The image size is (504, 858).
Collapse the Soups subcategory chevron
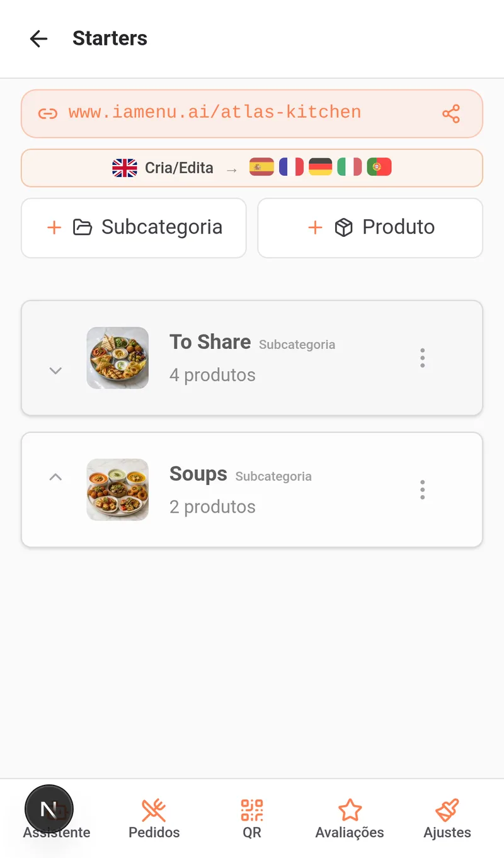click(55, 477)
